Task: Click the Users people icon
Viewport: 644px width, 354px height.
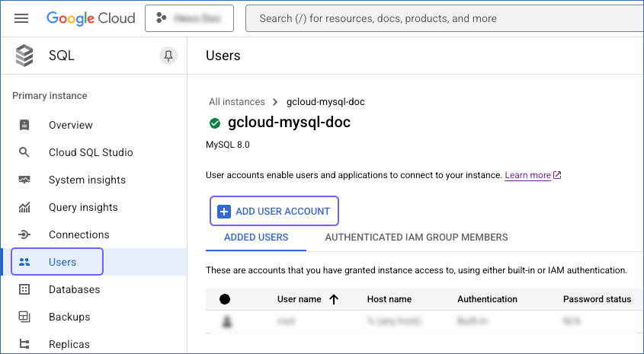Action: 24,262
